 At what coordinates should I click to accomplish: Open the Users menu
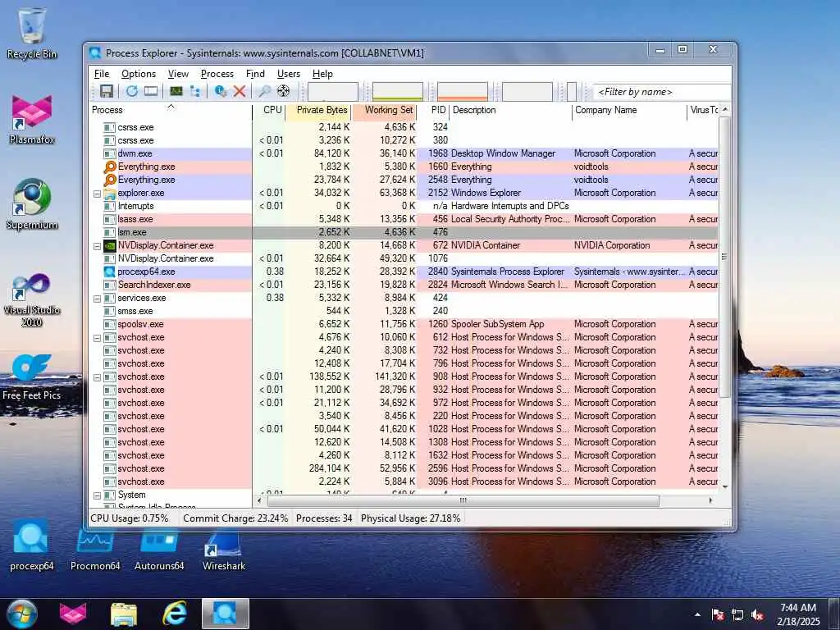click(x=288, y=74)
